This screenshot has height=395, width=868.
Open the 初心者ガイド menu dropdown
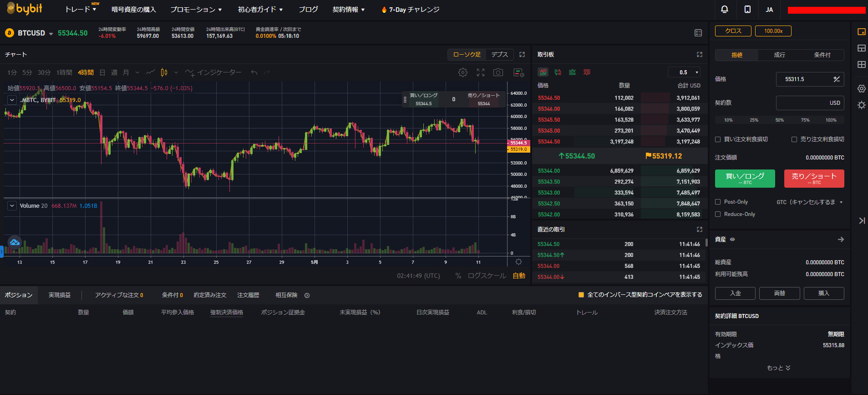click(260, 9)
